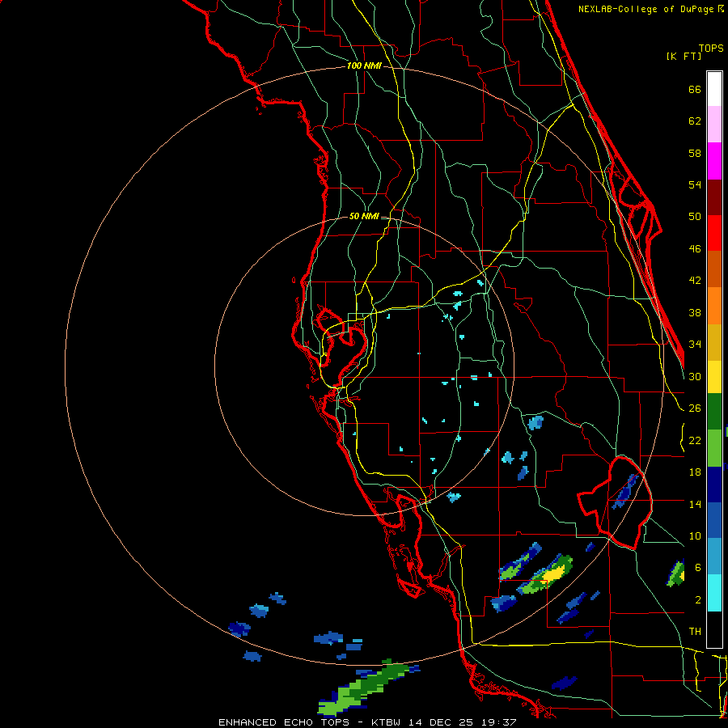The height and width of the screenshot is (728, 728).
Task: Click the "14" scale label
Action: pos(695,504)
